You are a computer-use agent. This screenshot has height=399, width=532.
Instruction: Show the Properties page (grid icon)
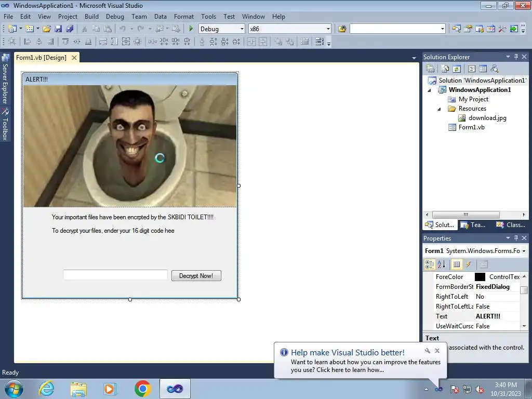click(457, 264)
